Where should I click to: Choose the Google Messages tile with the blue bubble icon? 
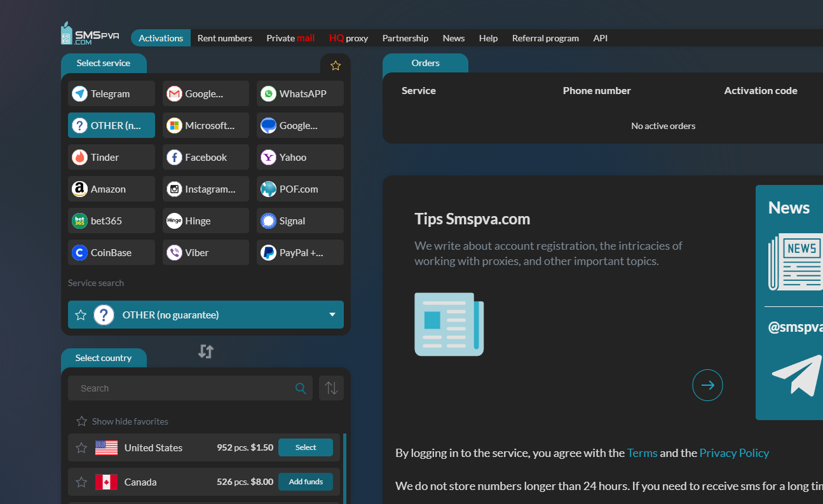click(300, 125)
